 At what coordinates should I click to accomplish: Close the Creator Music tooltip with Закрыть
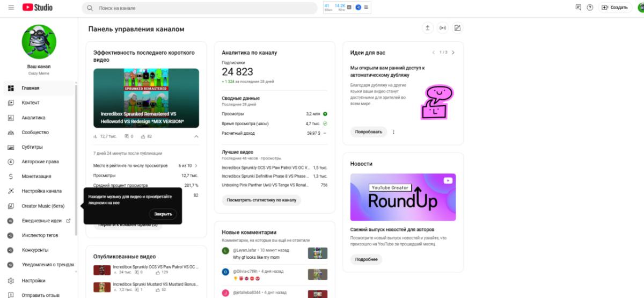[163, 214]
